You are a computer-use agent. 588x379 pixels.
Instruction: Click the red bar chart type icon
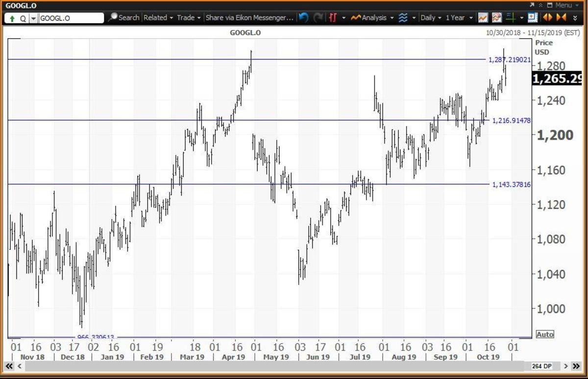333,18
